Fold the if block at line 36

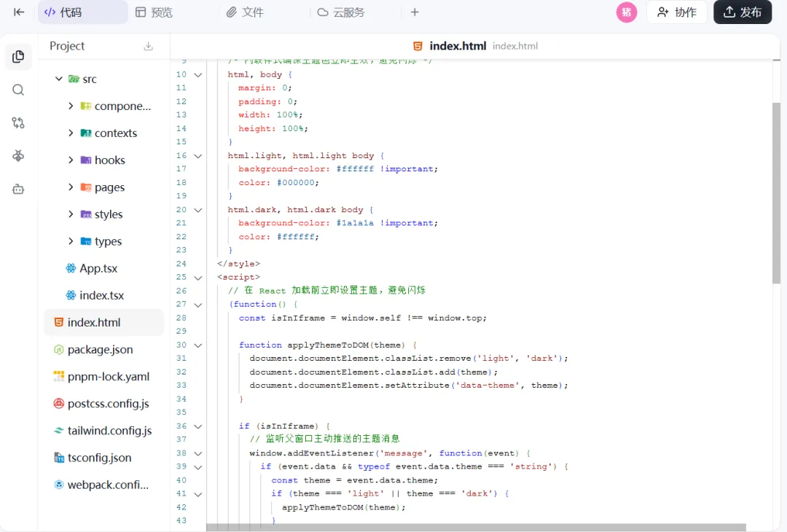[x=198, y=426]
